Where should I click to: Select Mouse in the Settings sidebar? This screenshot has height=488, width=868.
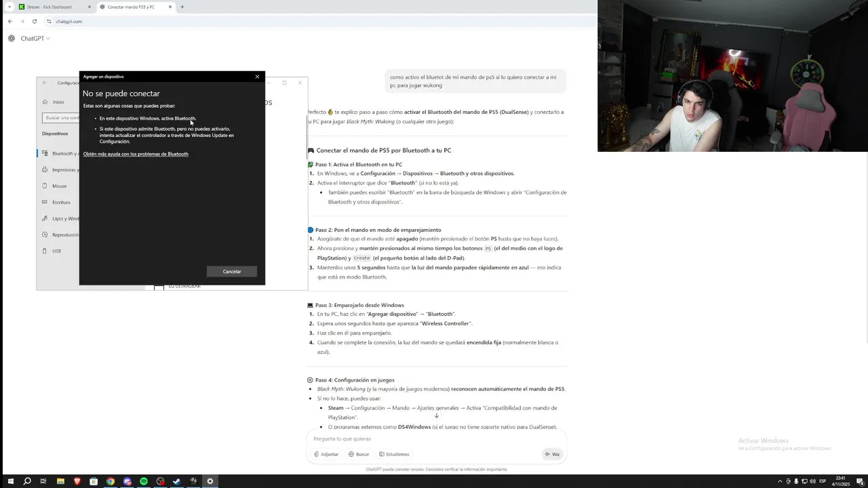[x=58, y=186]
